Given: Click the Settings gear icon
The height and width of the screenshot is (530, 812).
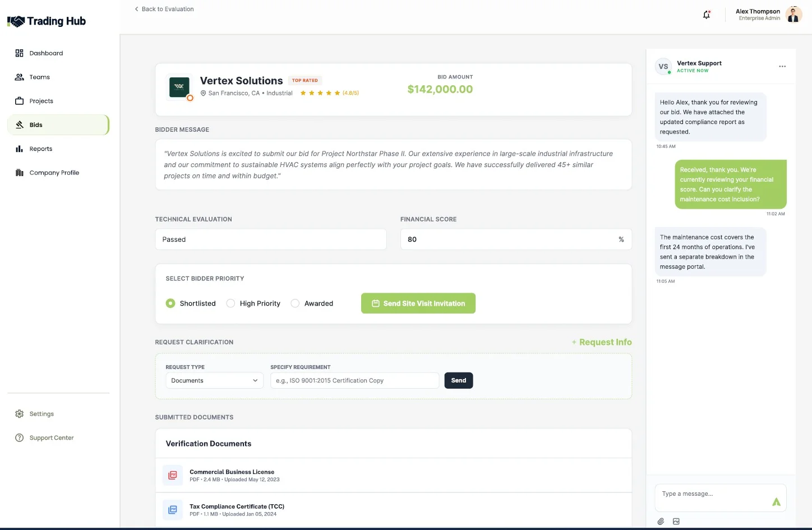Looking at the screenshot, I should 19,414.
